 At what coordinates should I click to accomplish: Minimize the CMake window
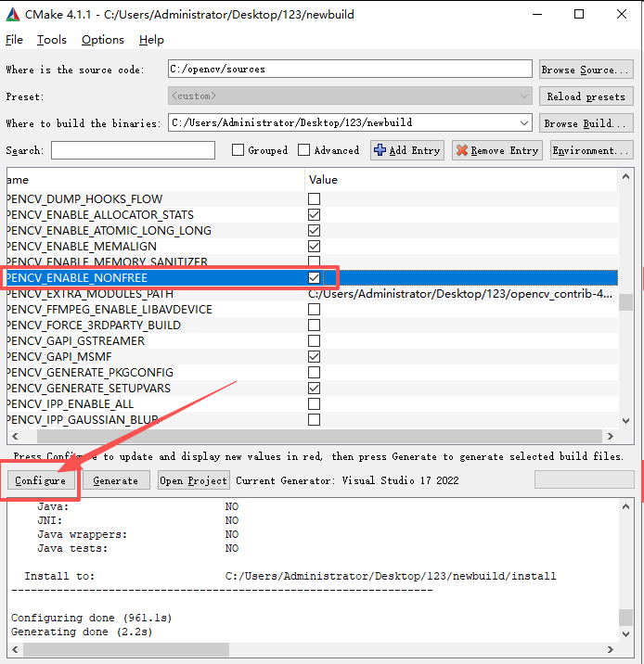537,15
